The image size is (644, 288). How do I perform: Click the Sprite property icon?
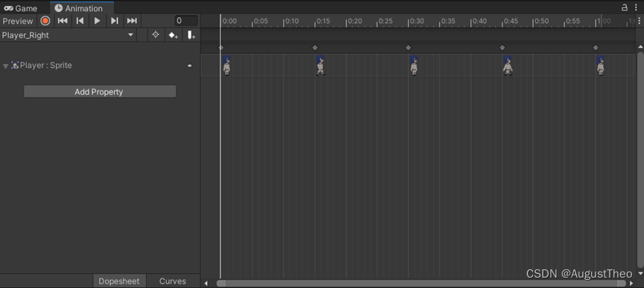tap(15, 65)
